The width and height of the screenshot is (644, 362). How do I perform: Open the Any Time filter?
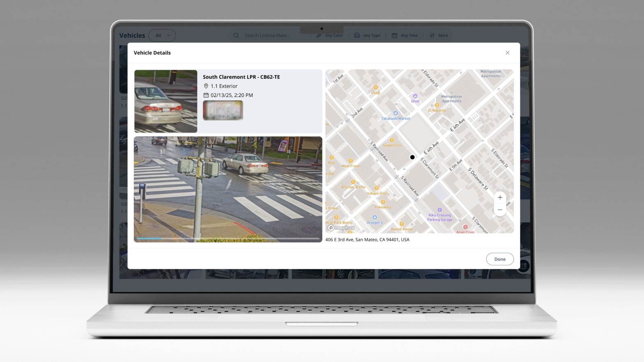pos(405,35)
